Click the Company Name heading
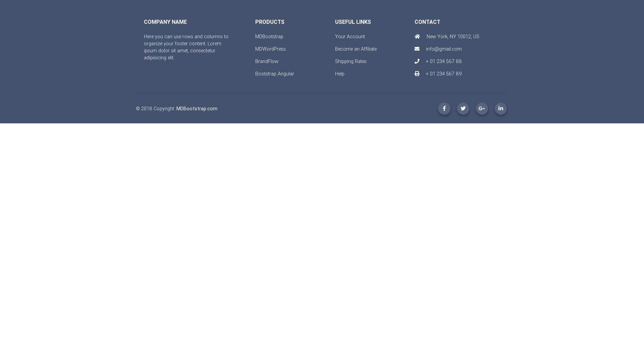The image size is (644, 362). tap(165, 22)
